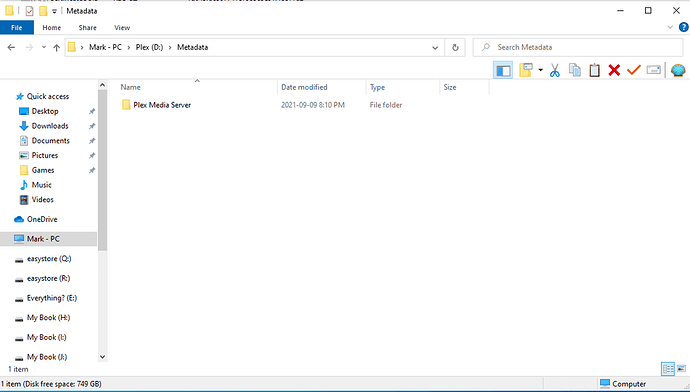
Task: Switch to the Share ribbon tab
Action: [88, 28]
